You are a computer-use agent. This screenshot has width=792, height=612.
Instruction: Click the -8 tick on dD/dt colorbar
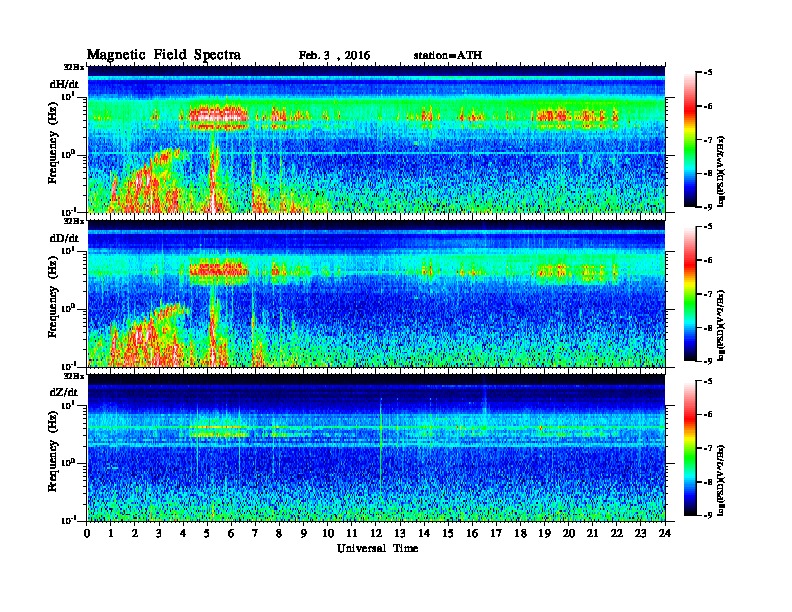point(708,328)
